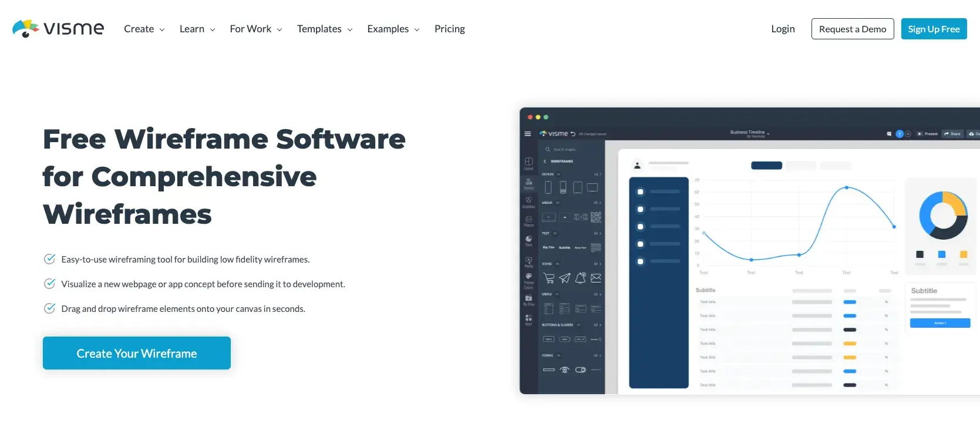Expand the Create menu

pyautogui.click(x=144, y=29)
